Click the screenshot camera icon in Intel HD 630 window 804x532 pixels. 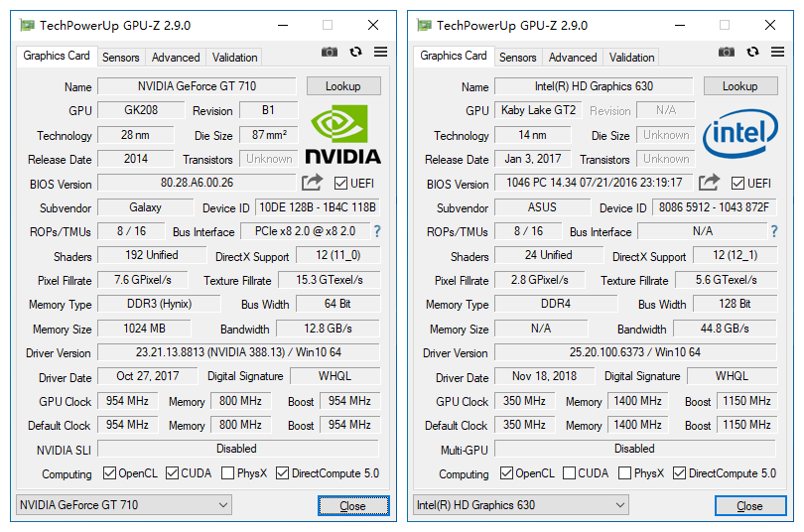[726, 52]
